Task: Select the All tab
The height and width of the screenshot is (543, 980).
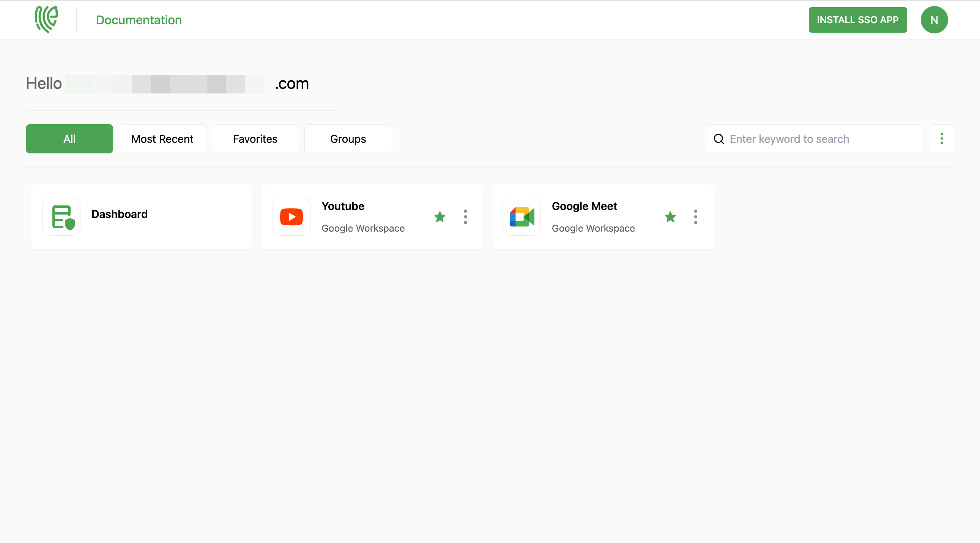Action: point(69,139)
